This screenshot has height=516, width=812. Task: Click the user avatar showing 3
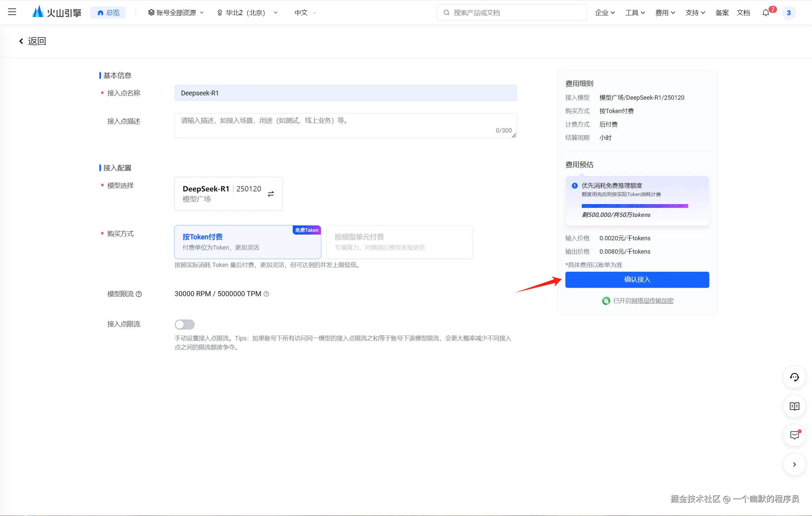(x=789, y=13)
